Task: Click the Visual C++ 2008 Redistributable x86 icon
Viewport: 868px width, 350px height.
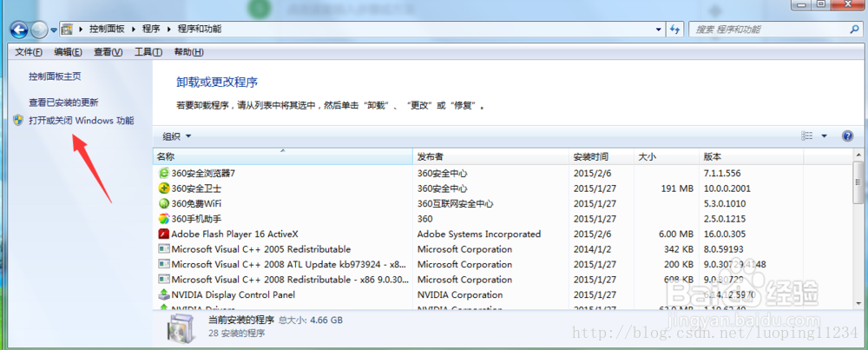Action: [164, 280]
